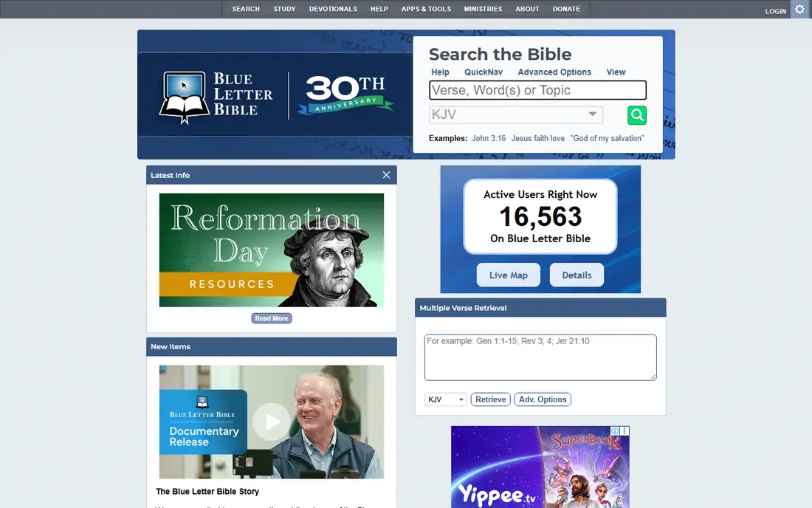
Task: Open the Live Map button
Action: (508, 275)
